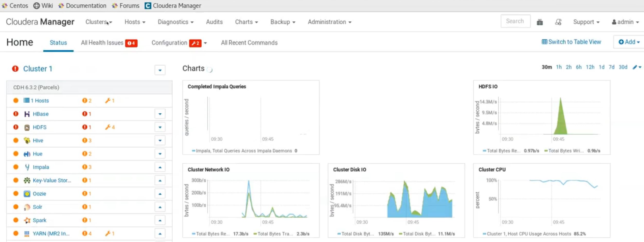Screen dimensions: 644x242
Task: Expand the HBase actions dropdown
Action: pyautogui.click(x=160, y=114)
